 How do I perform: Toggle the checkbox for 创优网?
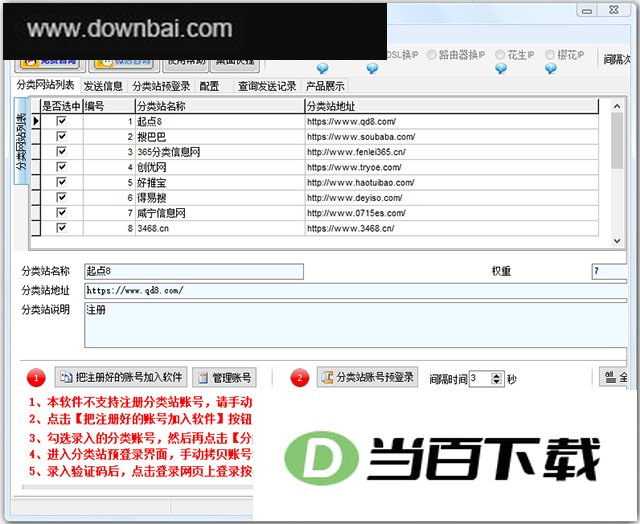(x=62, y=167)
